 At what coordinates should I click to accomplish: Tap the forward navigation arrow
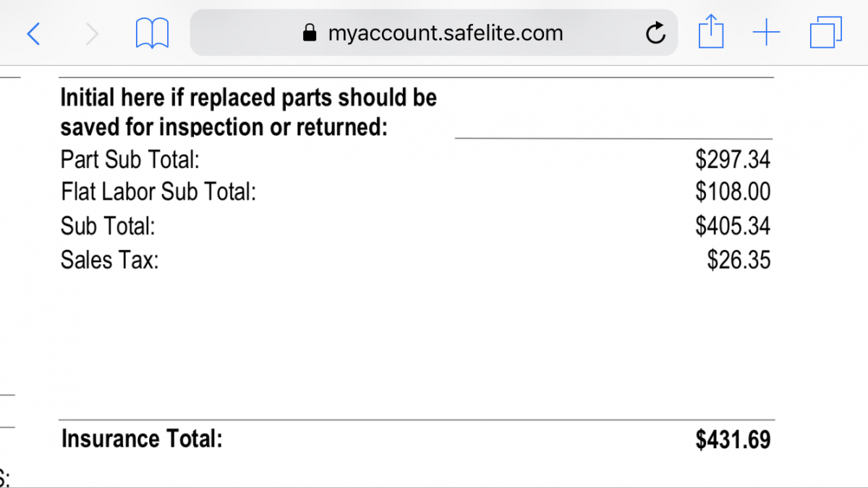(x=92, y=33)
